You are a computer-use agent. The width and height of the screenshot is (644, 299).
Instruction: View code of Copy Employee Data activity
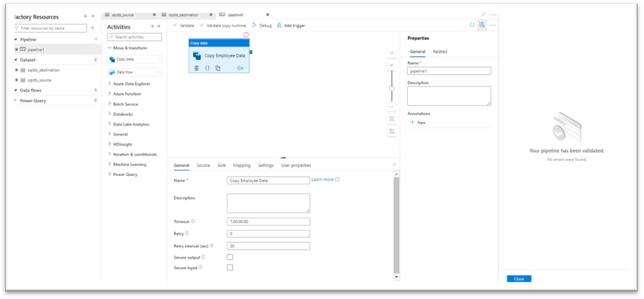[207, 68]
